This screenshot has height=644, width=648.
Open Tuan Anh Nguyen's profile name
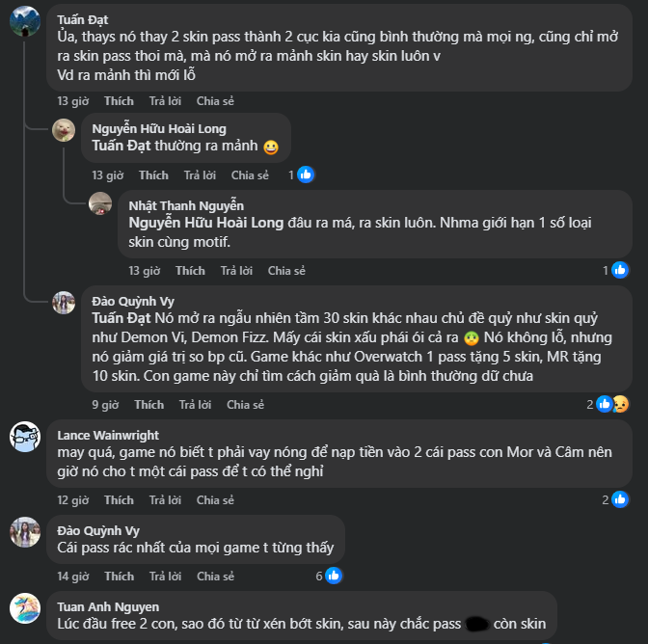(108, 606)
